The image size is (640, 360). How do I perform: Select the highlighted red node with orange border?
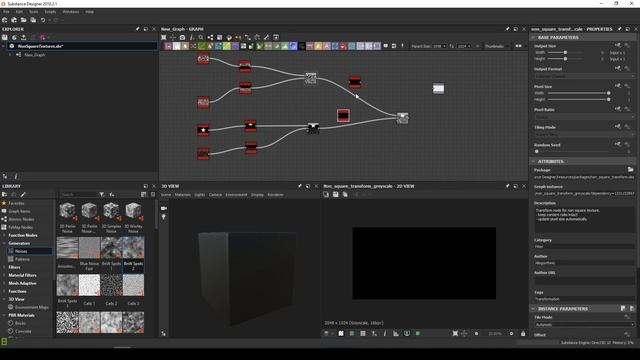[x=343, y=116]
